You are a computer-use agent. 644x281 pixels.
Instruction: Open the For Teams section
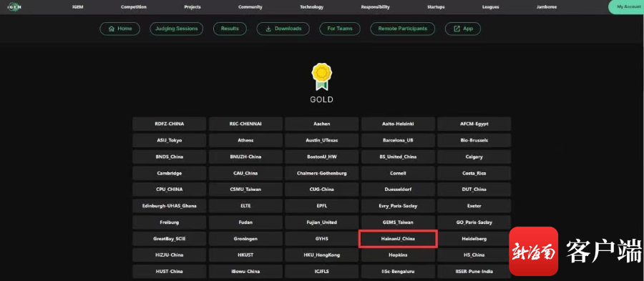click(340, 29)
